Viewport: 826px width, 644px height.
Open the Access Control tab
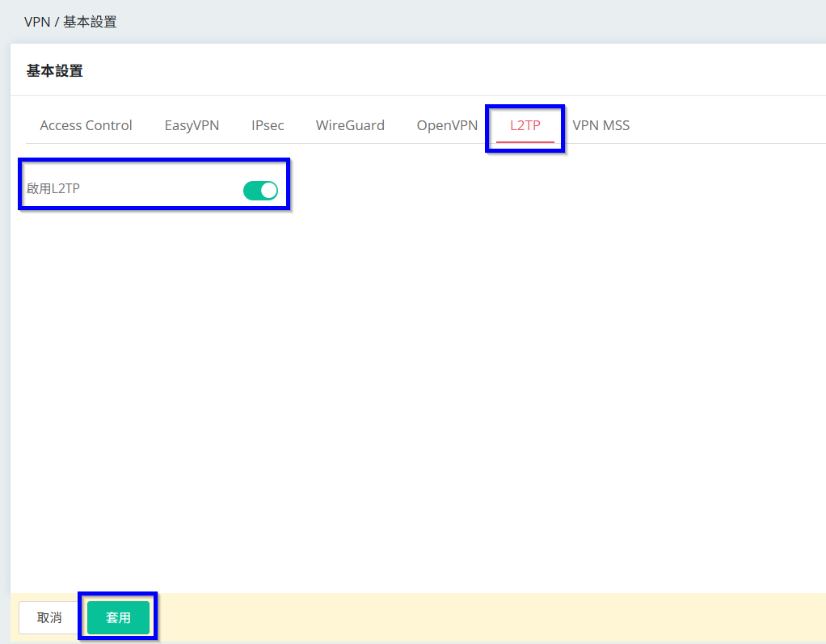(86, 125)
